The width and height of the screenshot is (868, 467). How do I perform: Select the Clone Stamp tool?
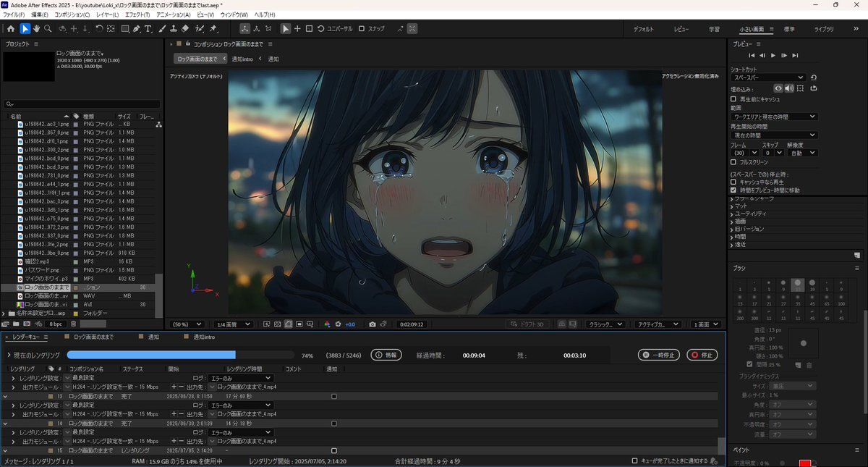pos(174,29)
